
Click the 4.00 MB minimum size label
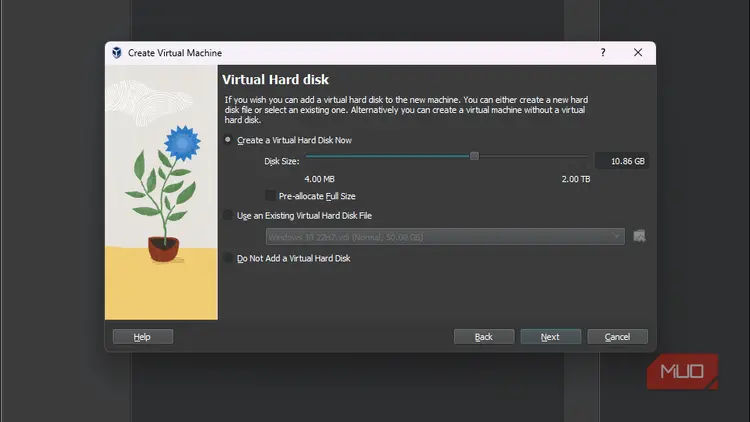click(x=320, y=179)
